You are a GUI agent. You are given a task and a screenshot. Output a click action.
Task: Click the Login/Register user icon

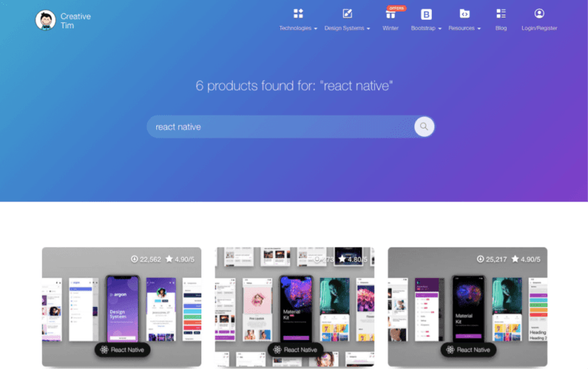pos(539,14)
